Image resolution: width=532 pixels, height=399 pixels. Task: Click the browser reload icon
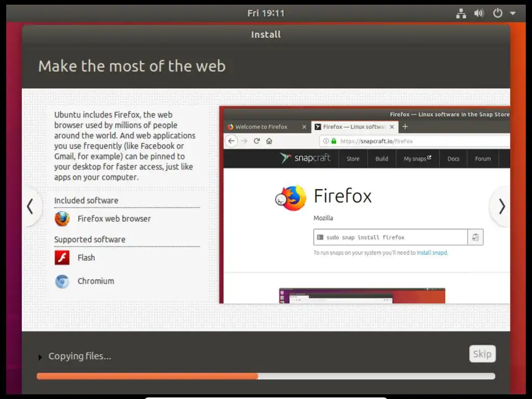tap(257, 141)
